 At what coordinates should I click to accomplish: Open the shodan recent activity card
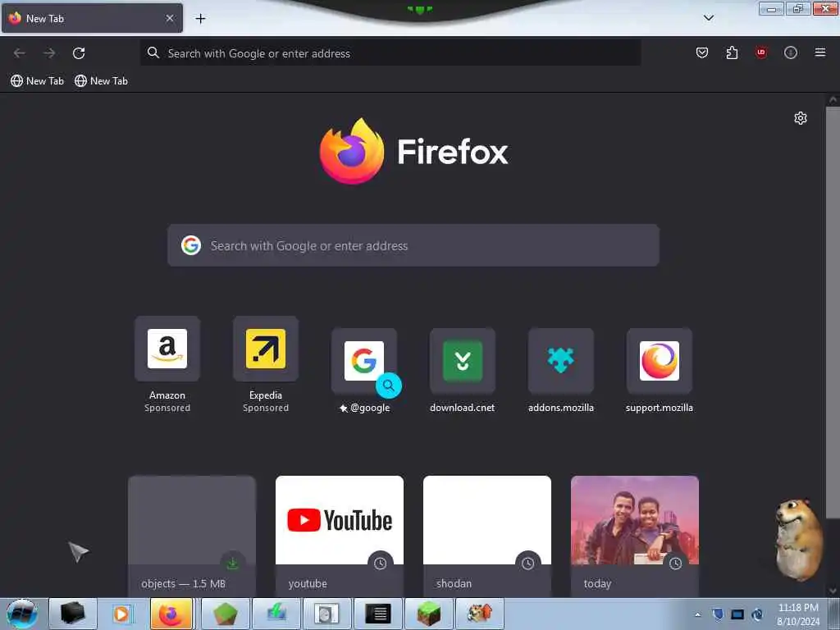487,536
